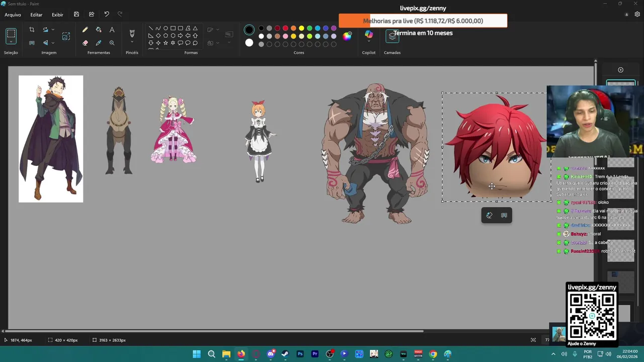Expand the shape fill dropdown
The height and width of the screenshot is (362, 644).
(x=218, y=43)
